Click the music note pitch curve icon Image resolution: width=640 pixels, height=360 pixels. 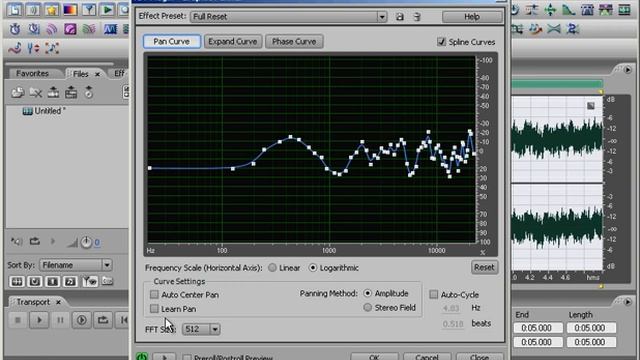point(15,48)
